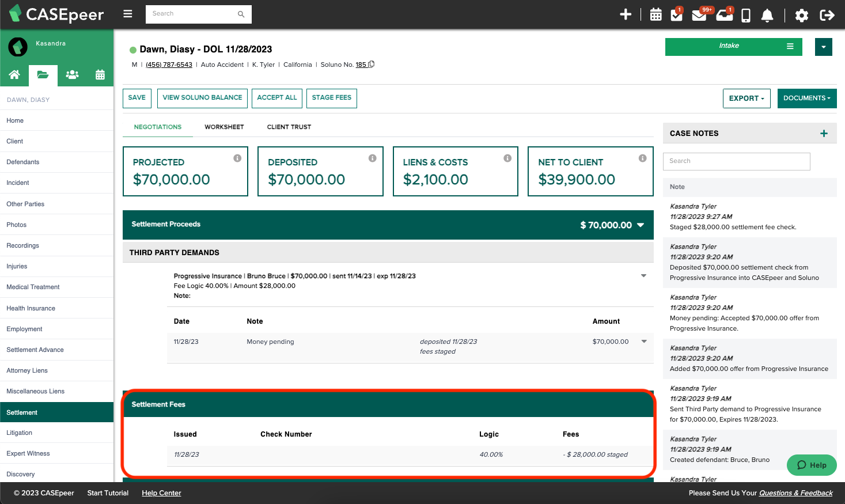Viewport: 845px width, 504px height.
Task: Open Employment in sidebar
Action: click(56, 329)
